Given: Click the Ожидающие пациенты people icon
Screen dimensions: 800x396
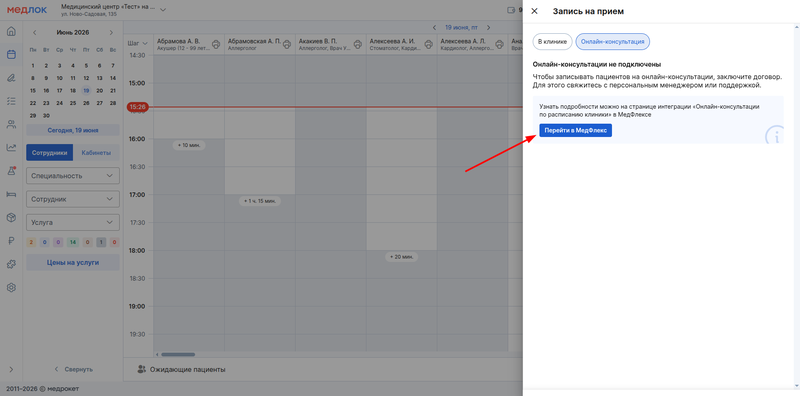Looking at the screenshot, I should (141, 369).
